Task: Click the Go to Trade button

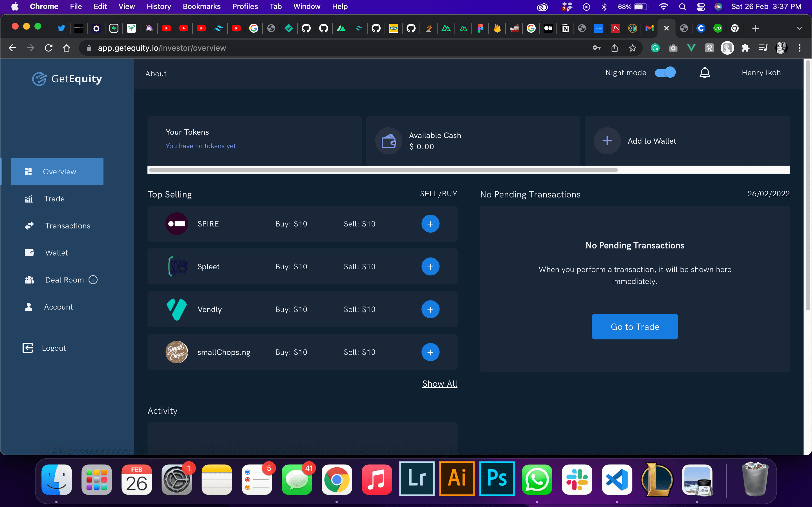Action: (x=634, y=327)
